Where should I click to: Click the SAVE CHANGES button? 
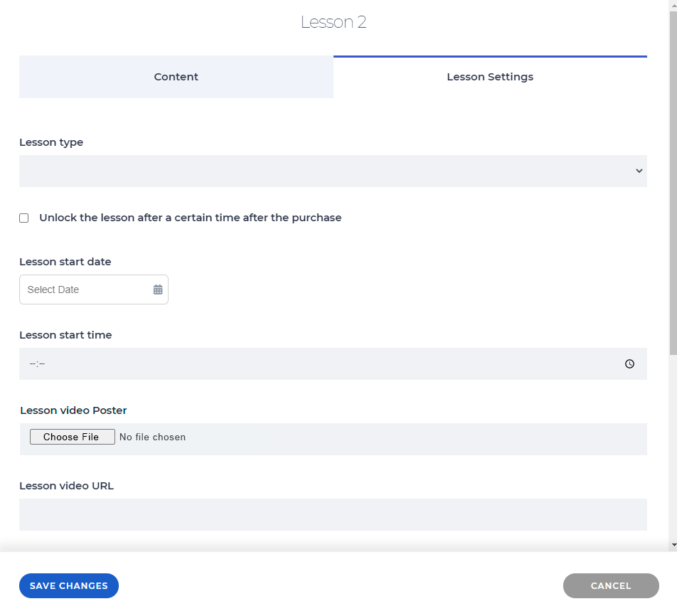point(69,585)
